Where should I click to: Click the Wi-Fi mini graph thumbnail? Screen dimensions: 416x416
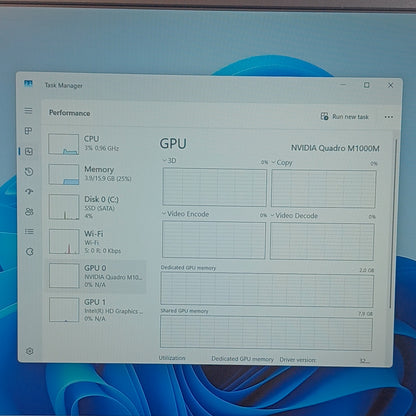click(x=64, y=242)
